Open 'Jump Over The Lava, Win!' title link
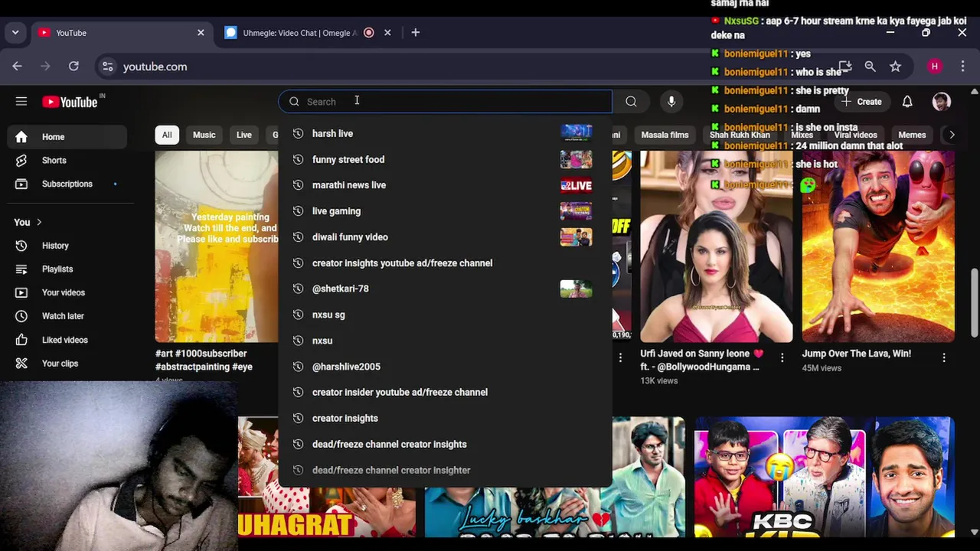This screenshot has height=551, width=980. [x=857, y=354]
